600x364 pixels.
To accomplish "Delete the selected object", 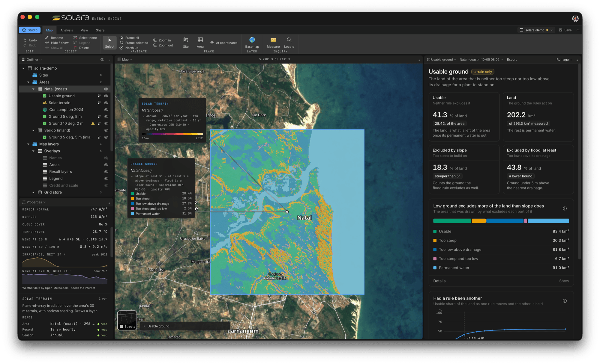I will (x=81, y=48).
